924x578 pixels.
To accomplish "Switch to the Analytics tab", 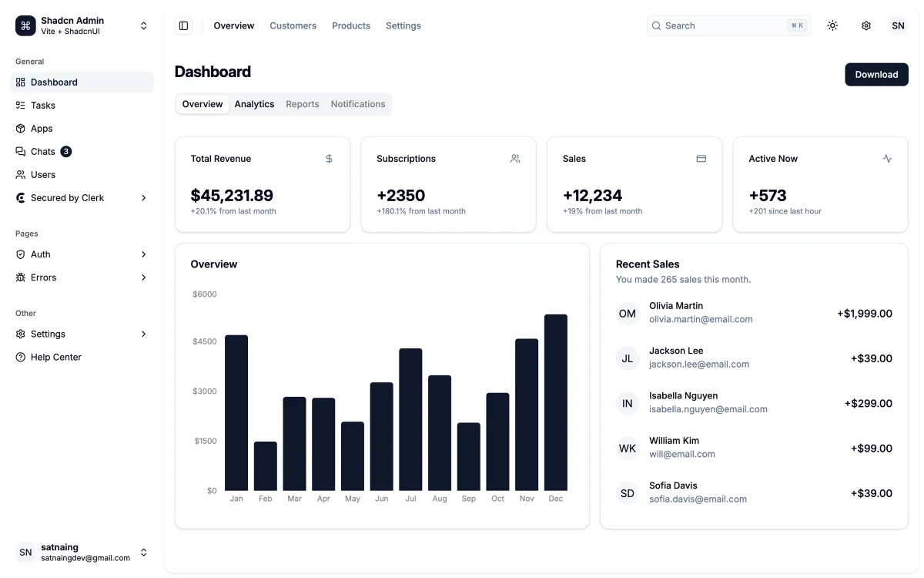I will click(254, 104).
